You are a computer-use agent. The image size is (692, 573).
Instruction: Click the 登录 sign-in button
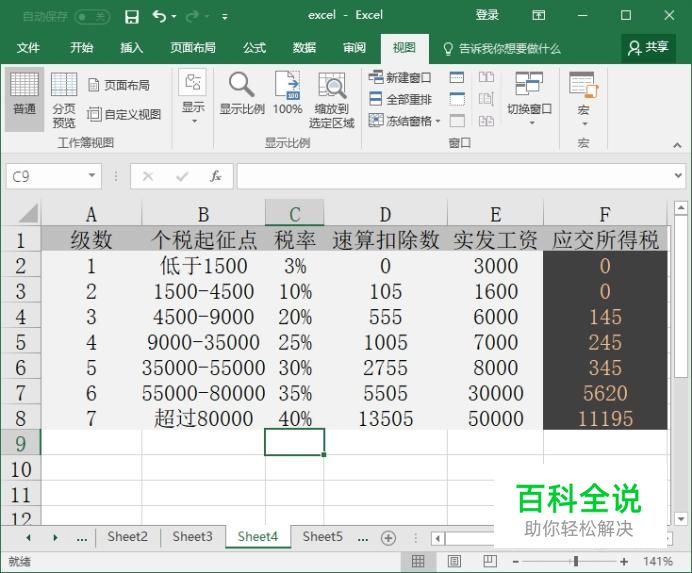487,15
